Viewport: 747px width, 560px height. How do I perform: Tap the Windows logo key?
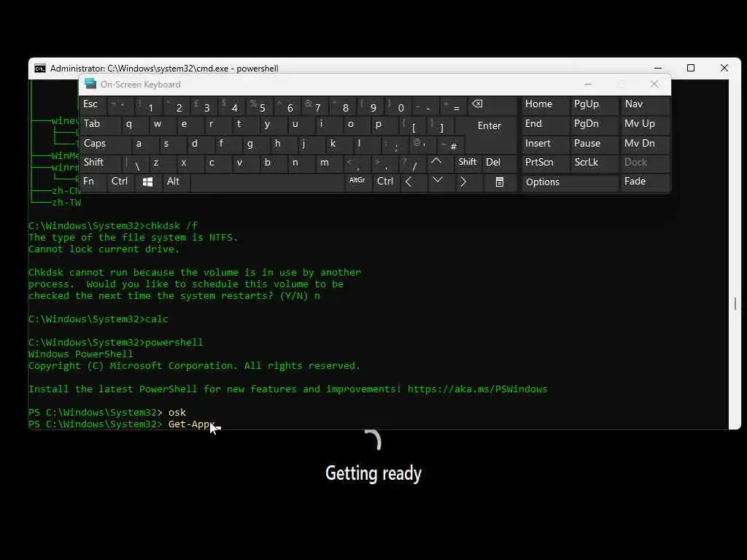[147, 182]
